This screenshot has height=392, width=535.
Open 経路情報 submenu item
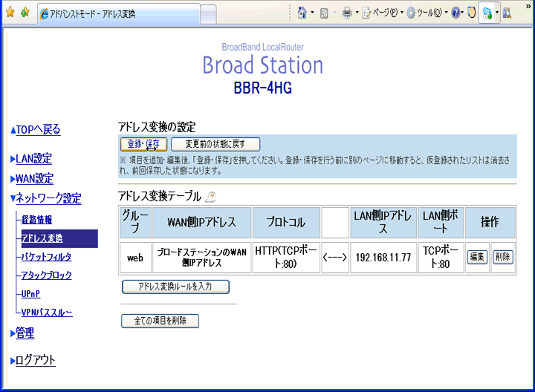(36, 220)
